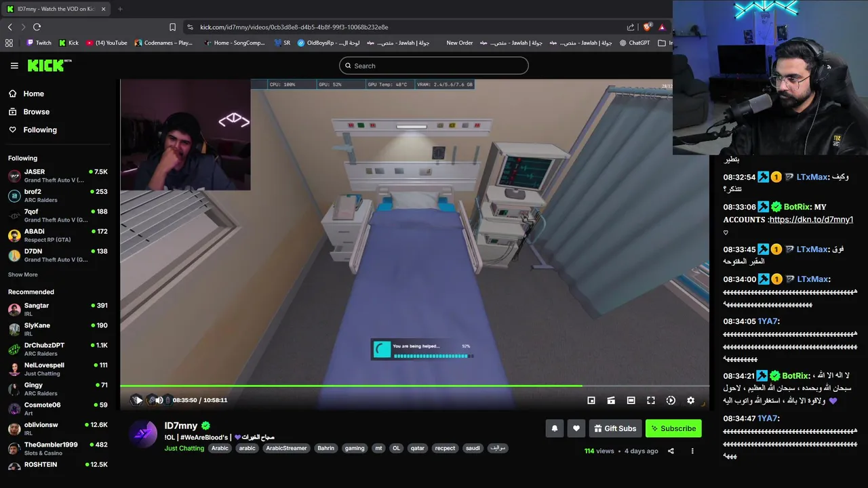Screen dimensions: 868x488
Task: Share this video via share icon
Action: coord(671,451)
